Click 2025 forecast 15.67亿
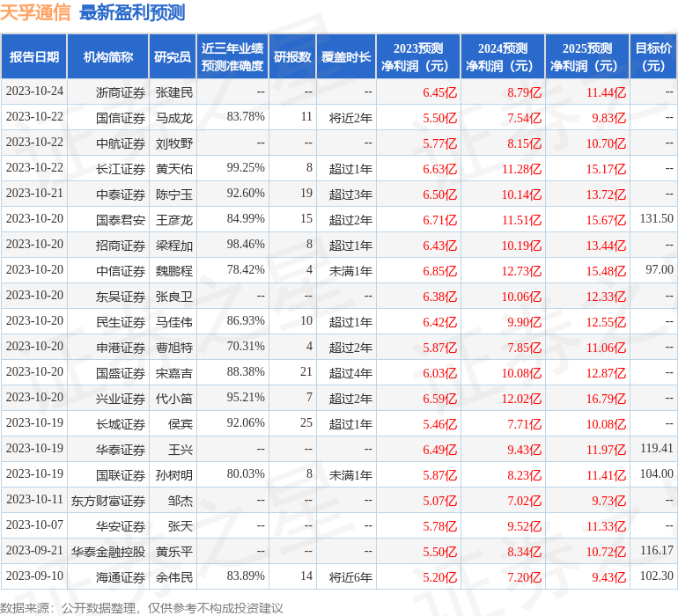 point(606,220)
